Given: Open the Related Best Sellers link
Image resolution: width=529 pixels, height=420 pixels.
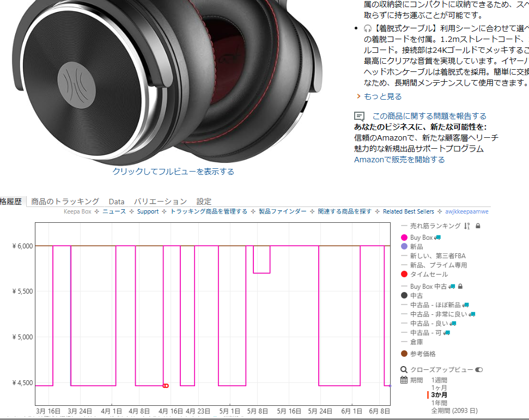Looking at the screenshot, I should pyautogui.click(x=409, y=211).
